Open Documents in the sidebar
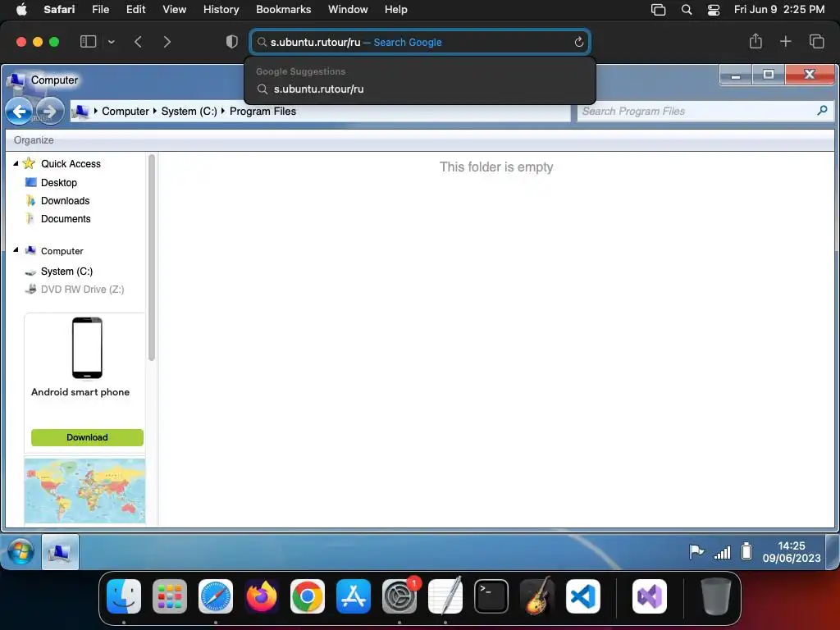 [x=66, y=219]
